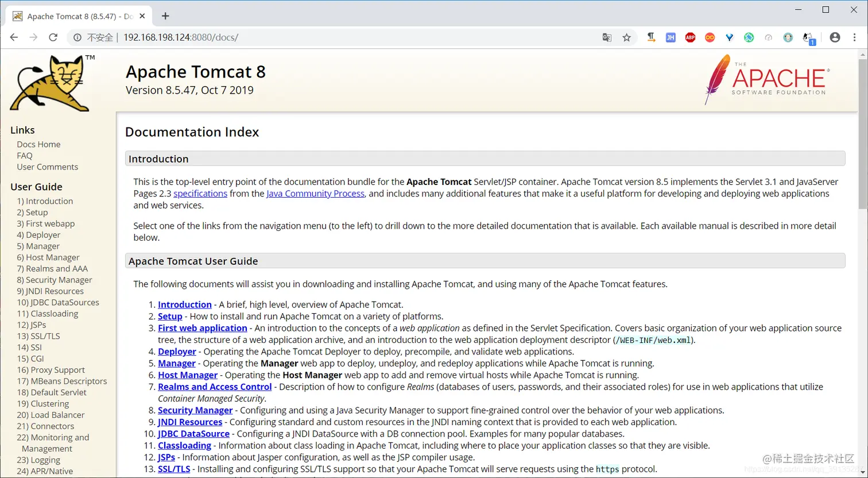Click the teal face extension icon
868x478 pixels.
[x=788, y=37]
